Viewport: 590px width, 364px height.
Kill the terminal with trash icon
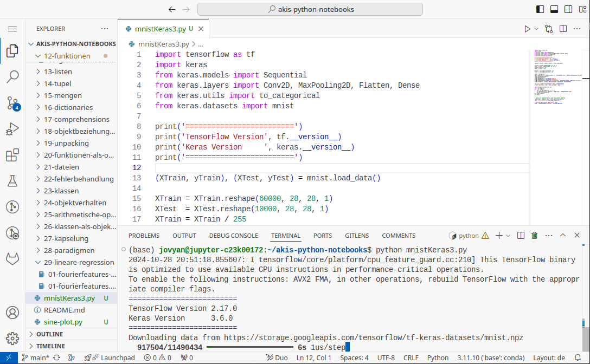tap(534, 236)
